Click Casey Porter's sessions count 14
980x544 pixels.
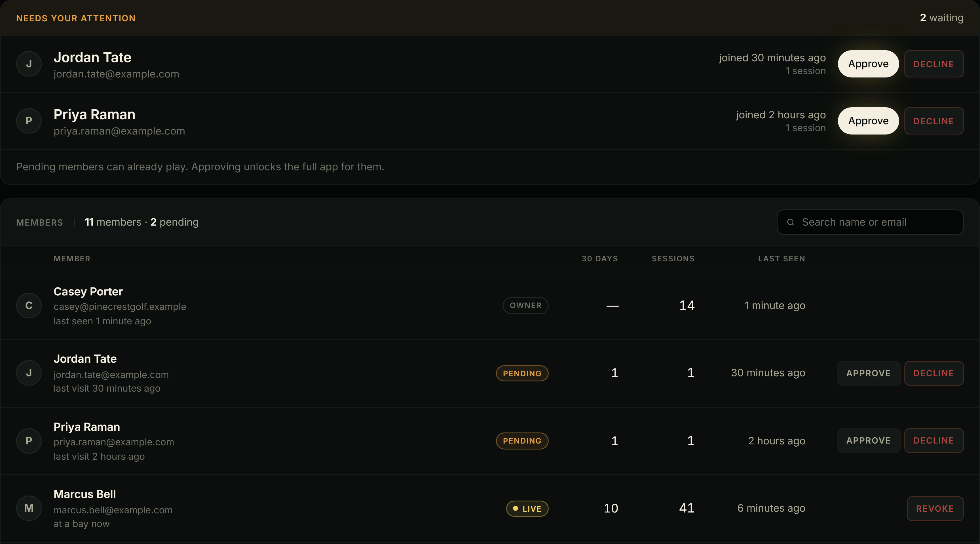[x=687, y=306]
